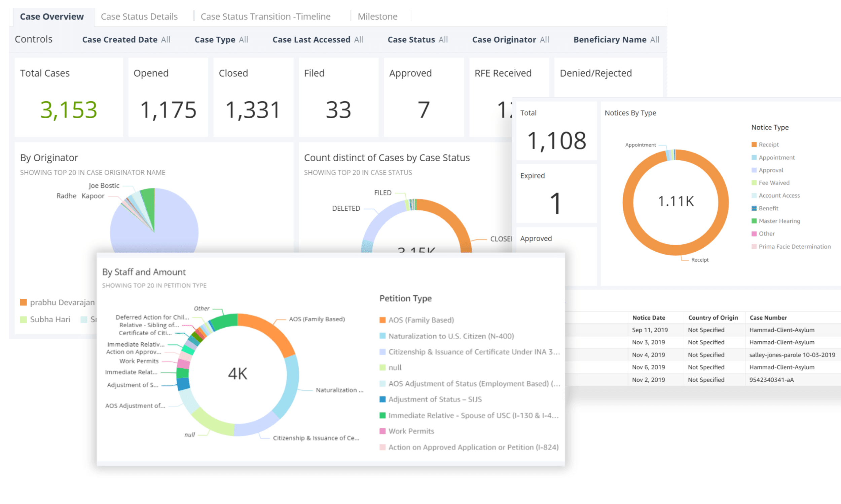
Task: Select the salley-jones-parole 10-03-2019 case row
Action: pyautogui.click(x=792, y=355)
